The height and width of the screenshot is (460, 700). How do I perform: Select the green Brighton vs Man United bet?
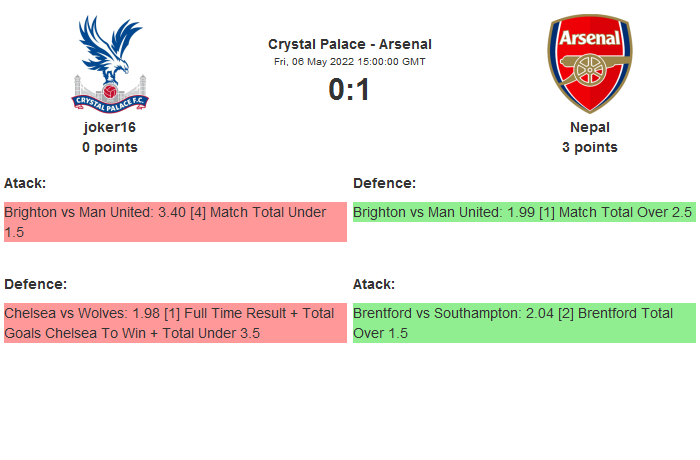coord(523,212)
